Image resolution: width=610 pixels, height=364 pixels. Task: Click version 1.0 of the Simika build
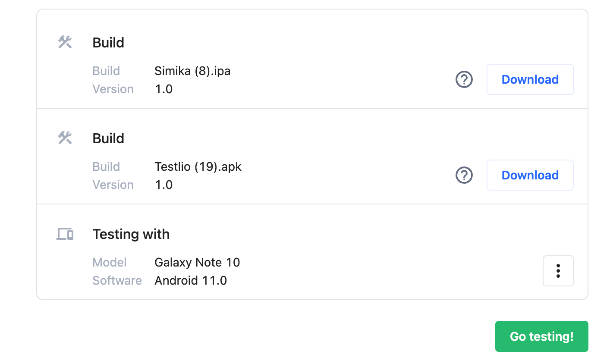164,89
